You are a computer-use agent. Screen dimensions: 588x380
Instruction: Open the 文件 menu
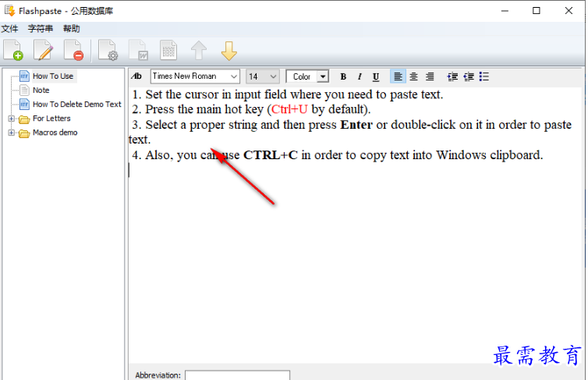(9, 29)
